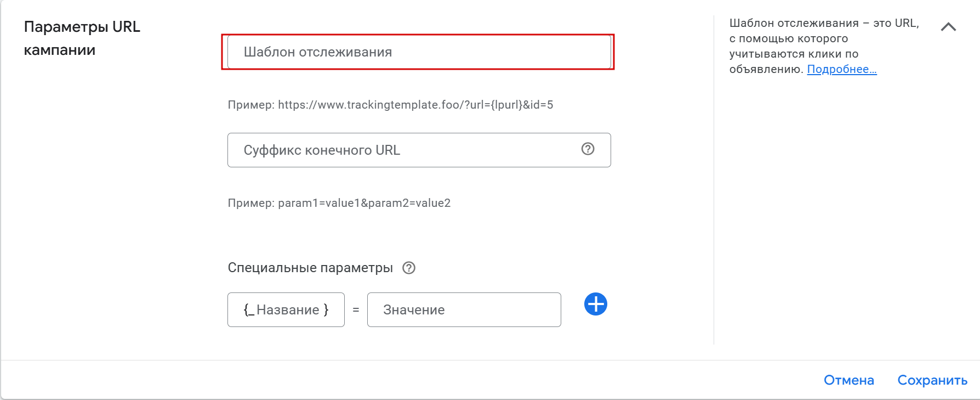Open help icon inside the URL suffix field
Screen dimensions: 980x400
588,149
